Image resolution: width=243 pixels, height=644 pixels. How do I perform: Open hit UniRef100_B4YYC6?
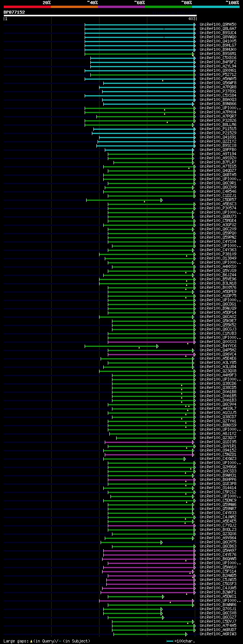(x=218, y=346)
